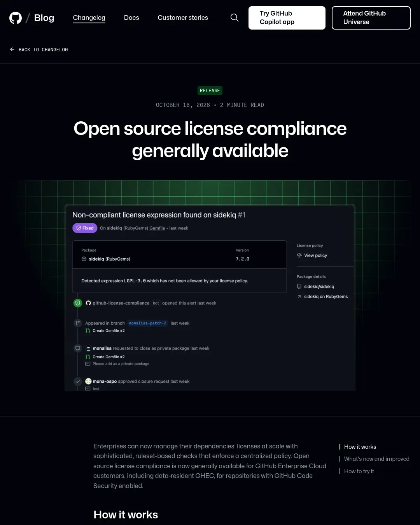Click the branch icon beside Appeared in branch
The width and height of the screenshot is (420, 525).
[x=78, y=323]
